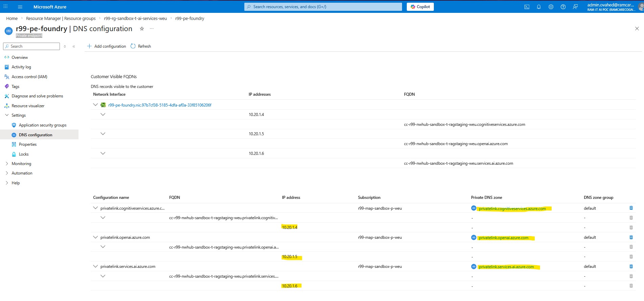Go to Microsoft Azure home logo text
The image size is (644, 301).
point(50,7)
